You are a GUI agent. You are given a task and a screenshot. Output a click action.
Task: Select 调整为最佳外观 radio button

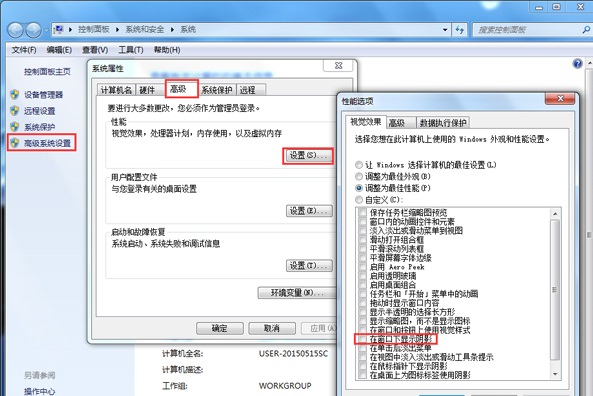point(359,176)
